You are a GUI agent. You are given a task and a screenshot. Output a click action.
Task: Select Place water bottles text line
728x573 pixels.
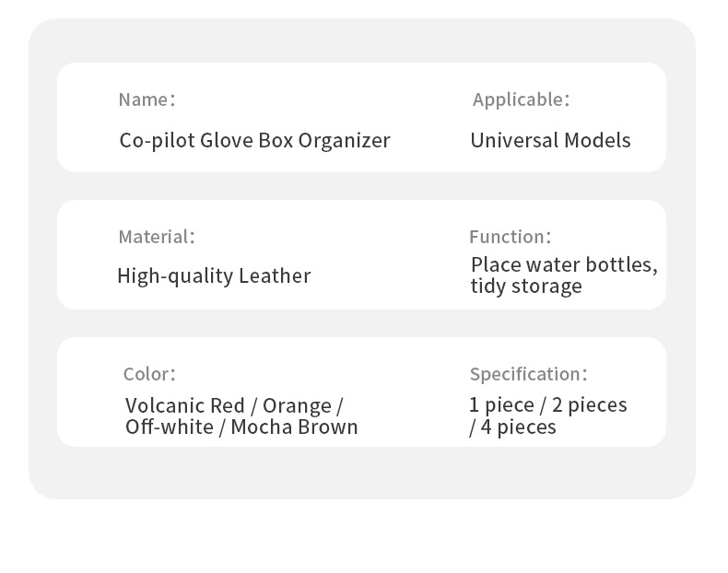pyautogui.click(x=564, y=265)
